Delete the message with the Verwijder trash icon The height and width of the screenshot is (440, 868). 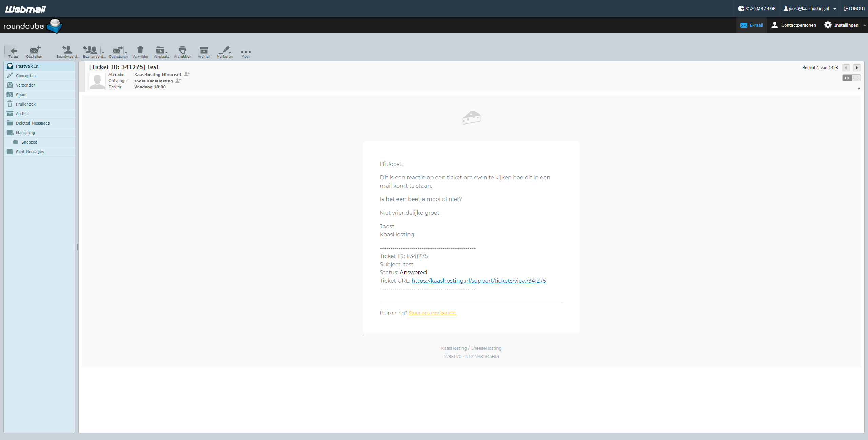click(140, 50)
